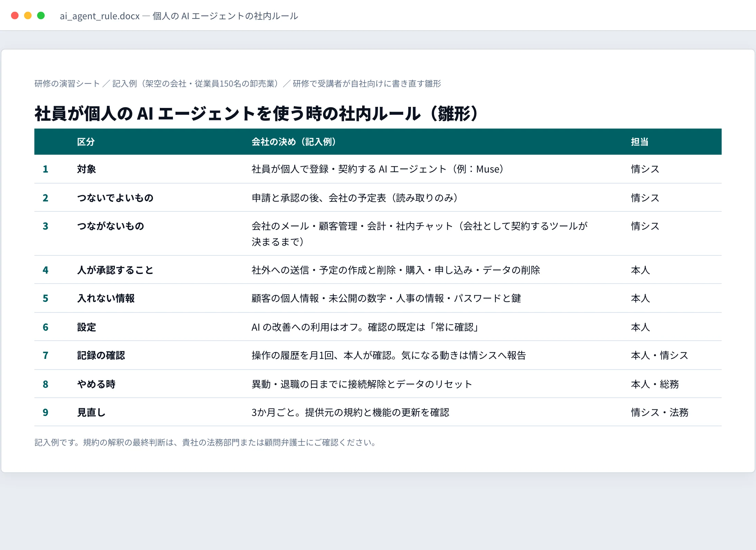
Task: Select the 対象 category cell
Action: 87,169
